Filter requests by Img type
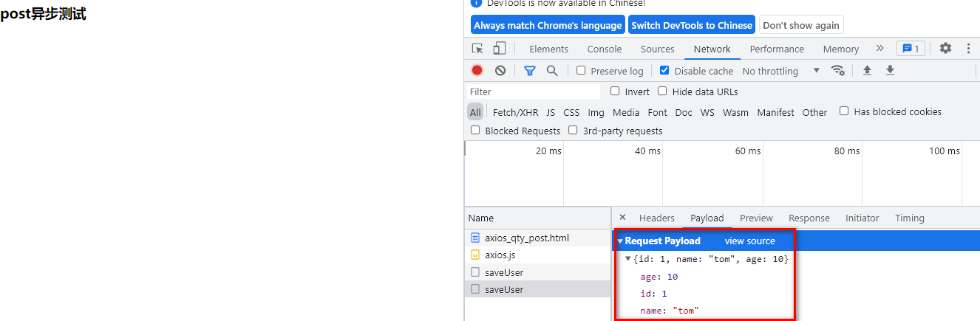Screen dimensions: 980x321 point(596,112)
